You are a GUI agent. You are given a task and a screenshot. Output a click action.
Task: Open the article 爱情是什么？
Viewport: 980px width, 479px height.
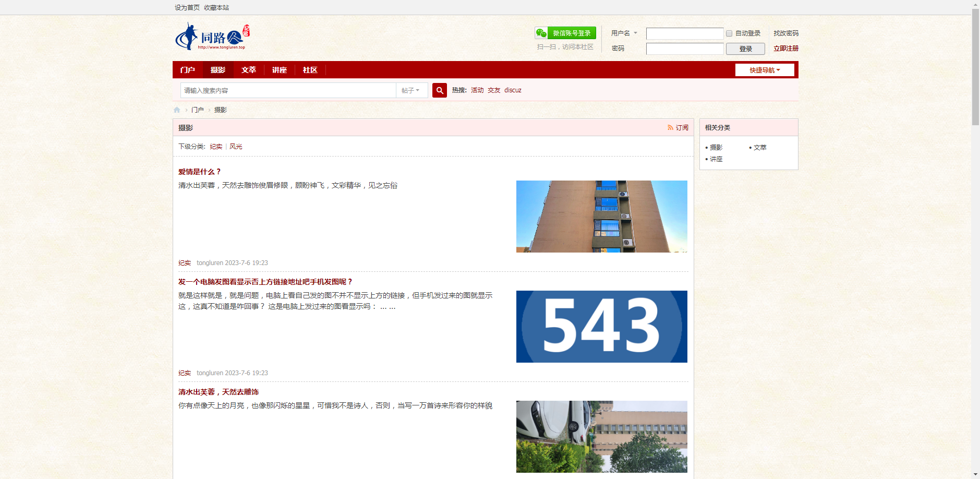coord(199,171)
